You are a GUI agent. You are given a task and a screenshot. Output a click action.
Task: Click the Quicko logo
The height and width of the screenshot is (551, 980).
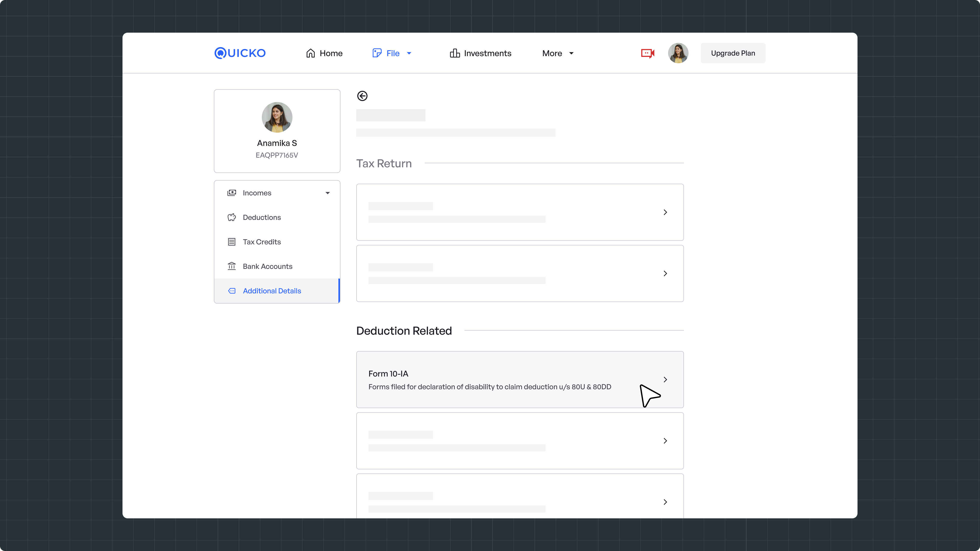click(x=240, y=53)
